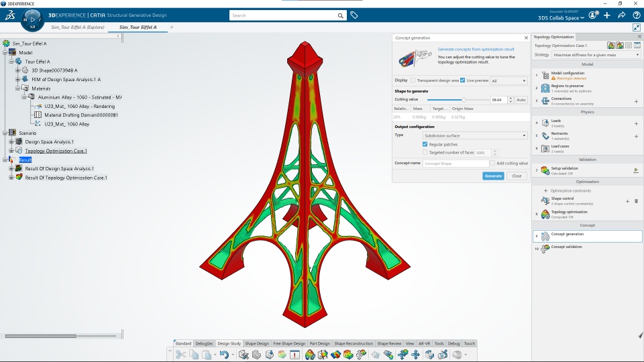Screen dimensions: 644x362
Task: Open the compass play button
Action: tap(32, 19)
